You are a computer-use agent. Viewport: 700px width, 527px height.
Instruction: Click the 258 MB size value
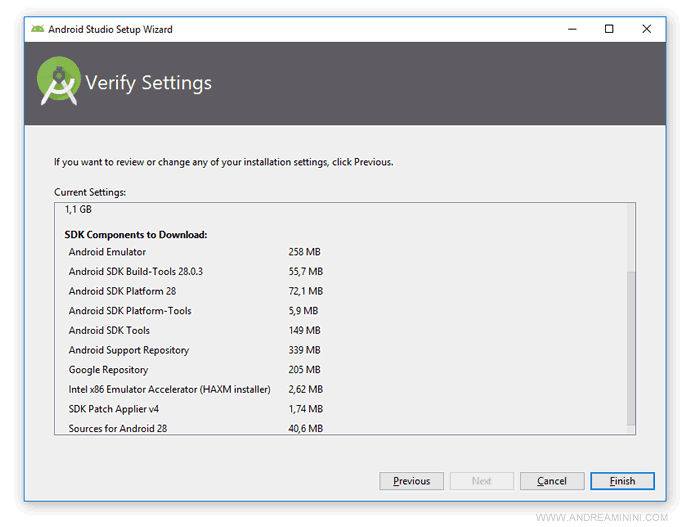click(x=304, y=252)
